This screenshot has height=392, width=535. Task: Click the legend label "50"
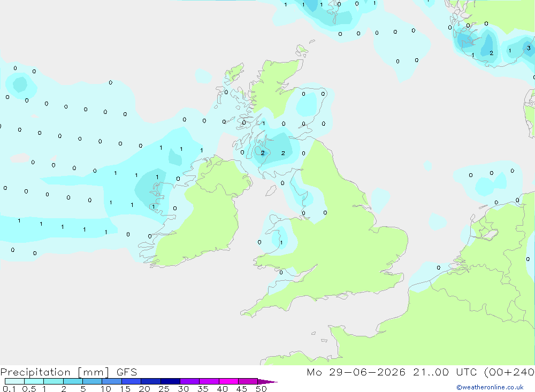click(x=261, y=389)
